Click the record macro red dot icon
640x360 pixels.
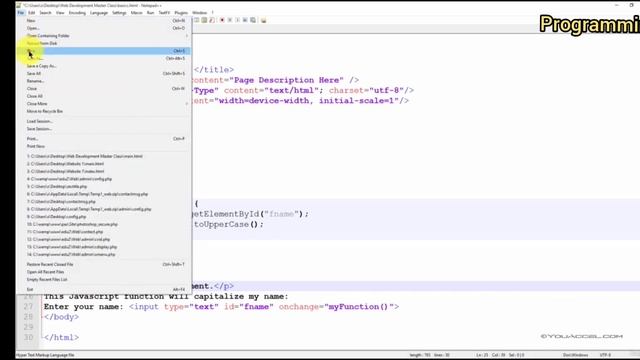point(222,20)
